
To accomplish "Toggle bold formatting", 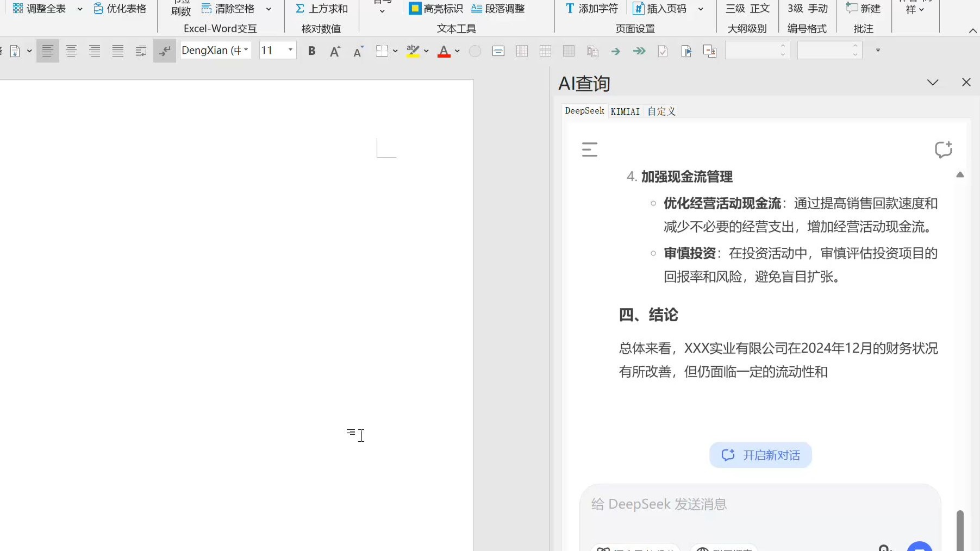I will point(311,51).
